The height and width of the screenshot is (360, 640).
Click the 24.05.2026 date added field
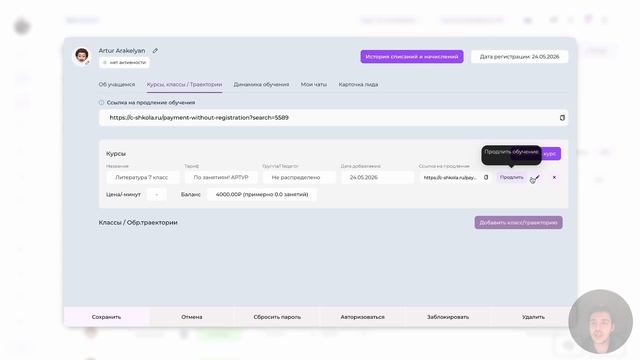click(x=378, y=178)
